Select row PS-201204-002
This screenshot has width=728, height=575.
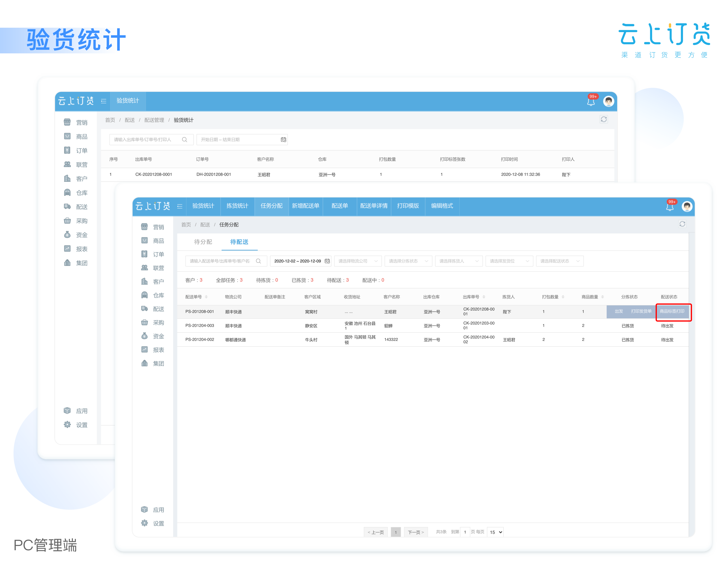pos(433,339)
